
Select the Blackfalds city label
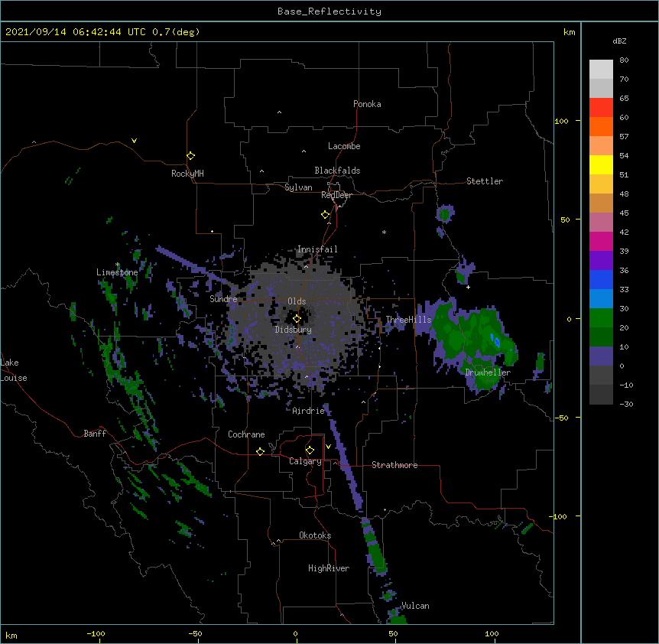pyautogui.click(x=337, y=171)
